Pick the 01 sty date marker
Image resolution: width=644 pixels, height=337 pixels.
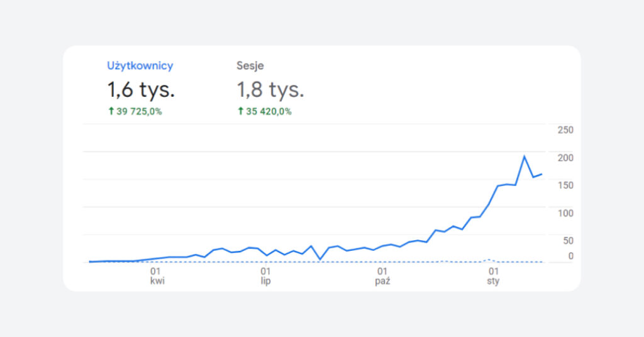tap(493, 276)
